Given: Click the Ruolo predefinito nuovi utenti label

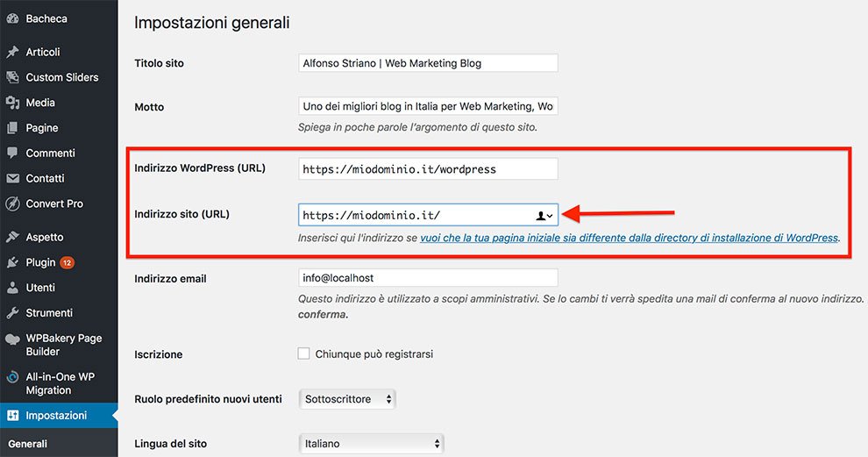Looking at the screenshot, I should tap(208, 399).
